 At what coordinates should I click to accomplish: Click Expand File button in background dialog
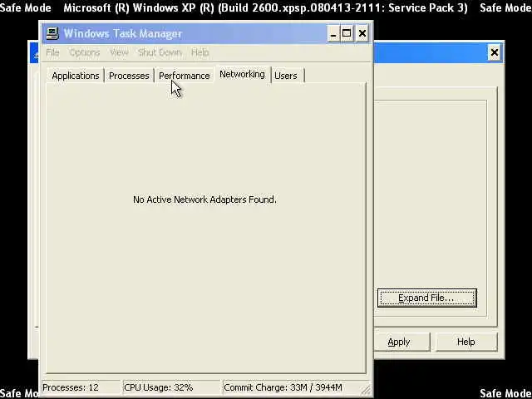pyautogui.click(x=426, y=298)
